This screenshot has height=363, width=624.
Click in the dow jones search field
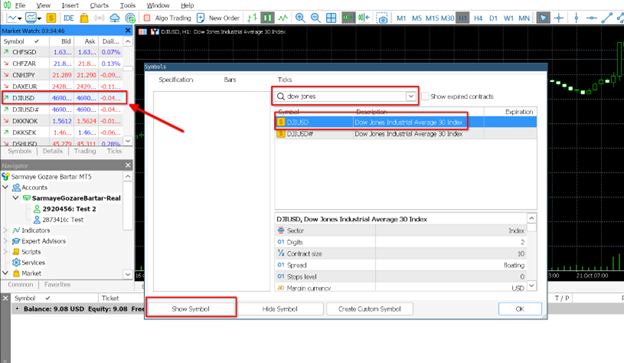pyautogui.click(x=345, y=96)
